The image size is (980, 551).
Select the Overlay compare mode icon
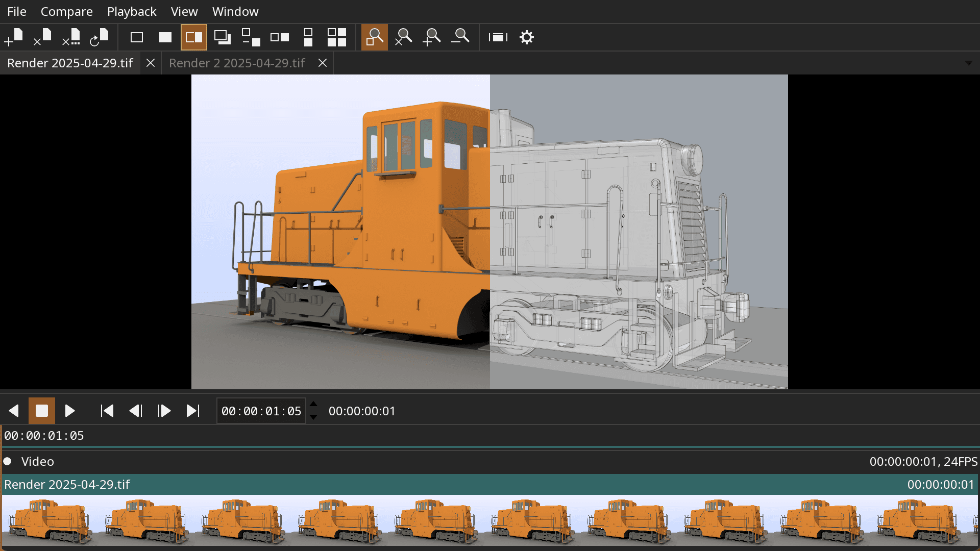[222, 37]
